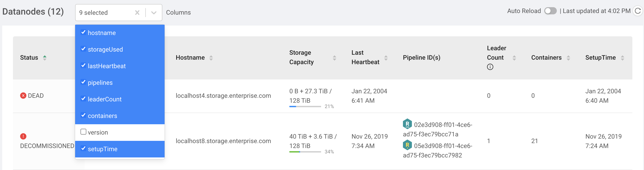
Task: Click the Leader Count info icon
Action: click(490, 67)
